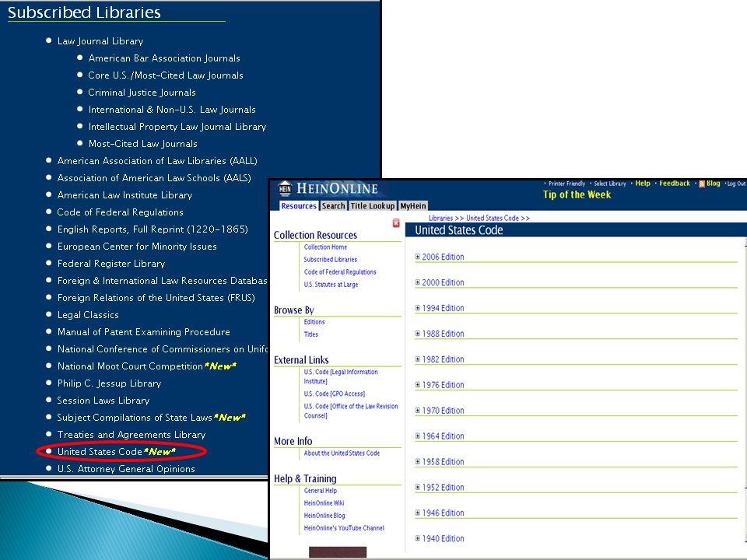Open U.S. Code Law Revision Counsel link
The width and height of the screenshot is (747, 560).
click(x=351, y=411)
